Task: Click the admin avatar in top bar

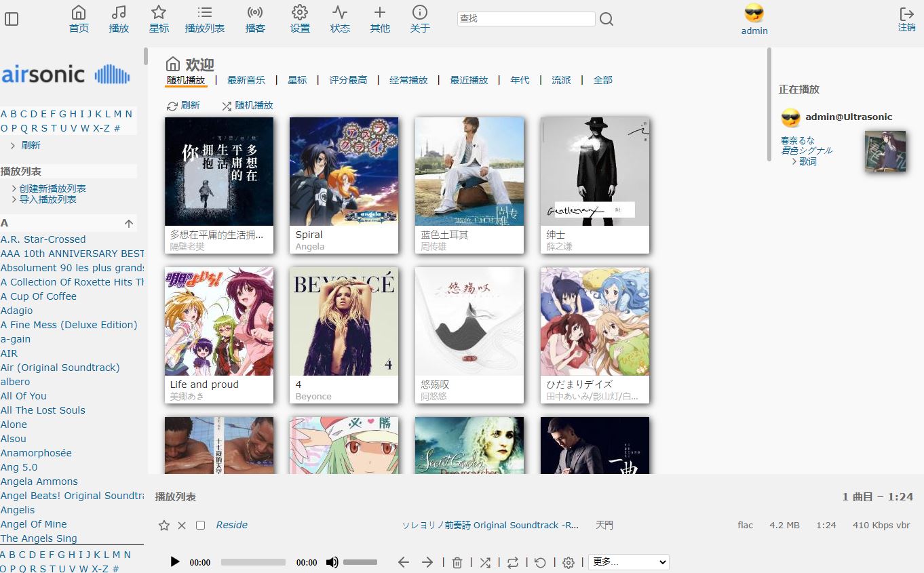Action: [754, 13]
